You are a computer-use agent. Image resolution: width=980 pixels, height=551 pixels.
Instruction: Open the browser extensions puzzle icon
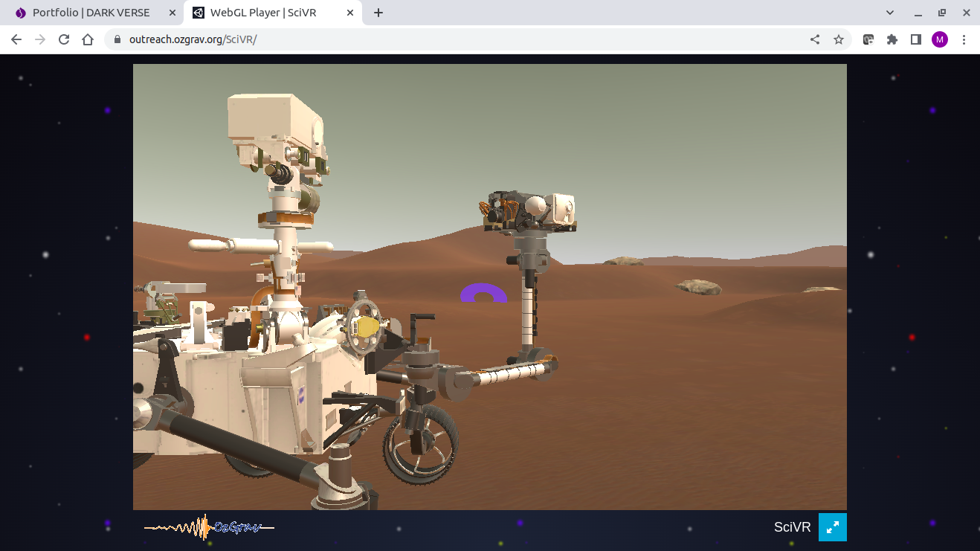(x=892, y=39)
